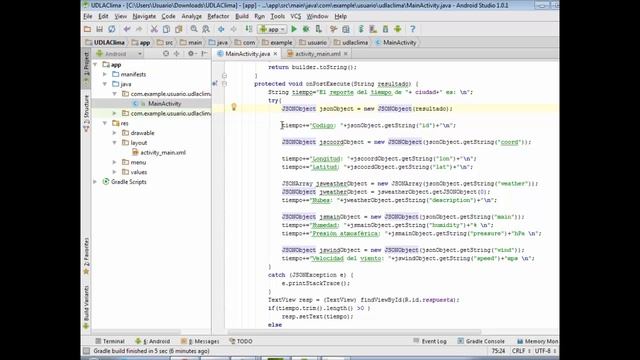Collapse the res folder node
640x360 pixels.
105,123
